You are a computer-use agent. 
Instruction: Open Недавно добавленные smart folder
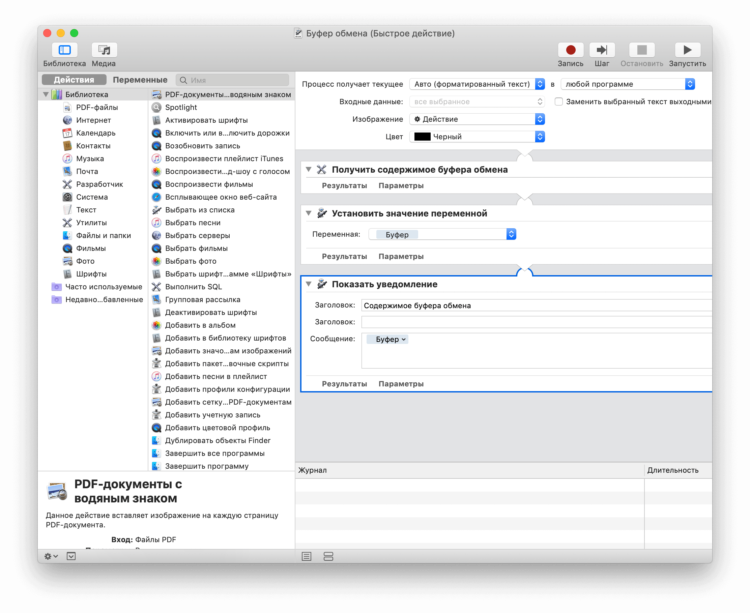(x=104, y=300)
